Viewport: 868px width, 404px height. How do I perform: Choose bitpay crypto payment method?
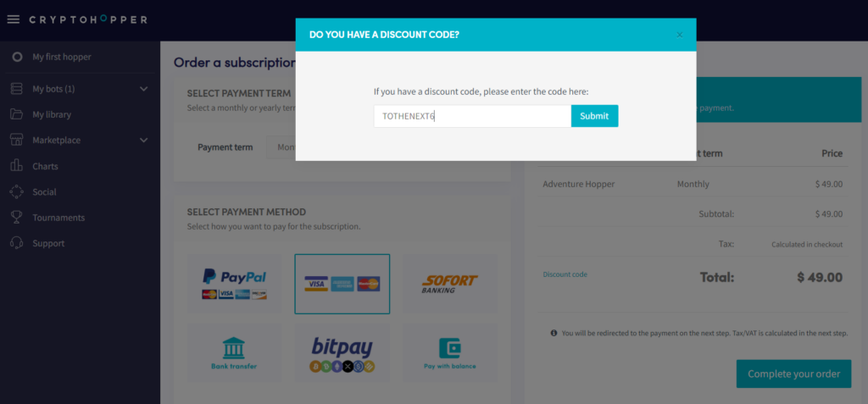pos(342,353)
